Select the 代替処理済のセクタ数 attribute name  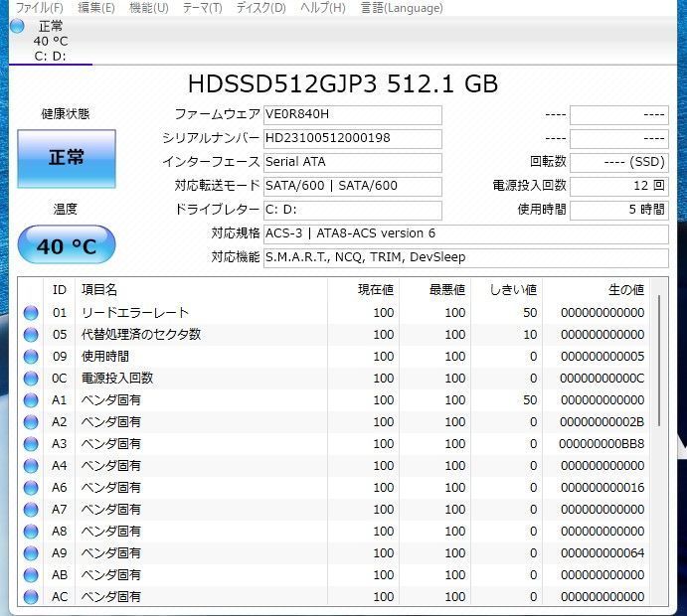tap(141, 335)
